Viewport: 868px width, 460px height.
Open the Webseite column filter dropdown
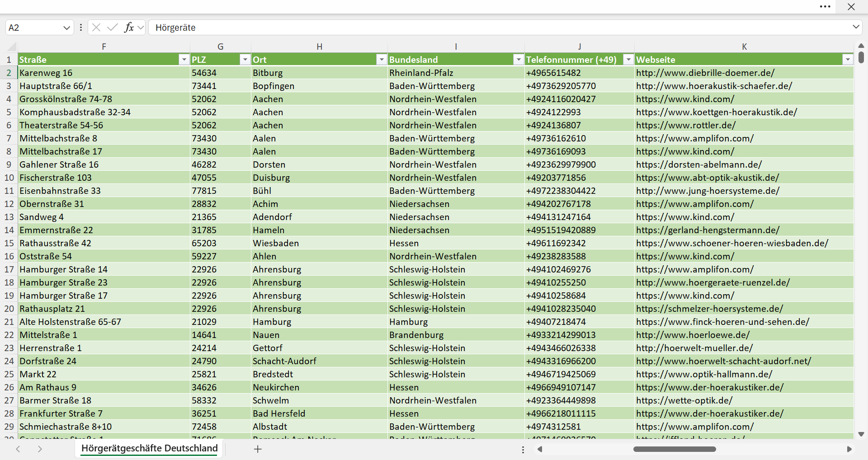[848, 60]
